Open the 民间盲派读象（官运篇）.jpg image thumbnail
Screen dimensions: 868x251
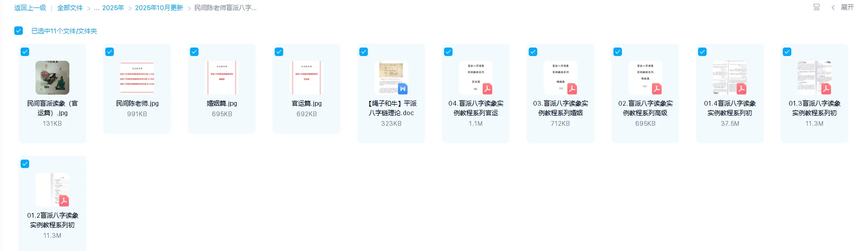52,78
